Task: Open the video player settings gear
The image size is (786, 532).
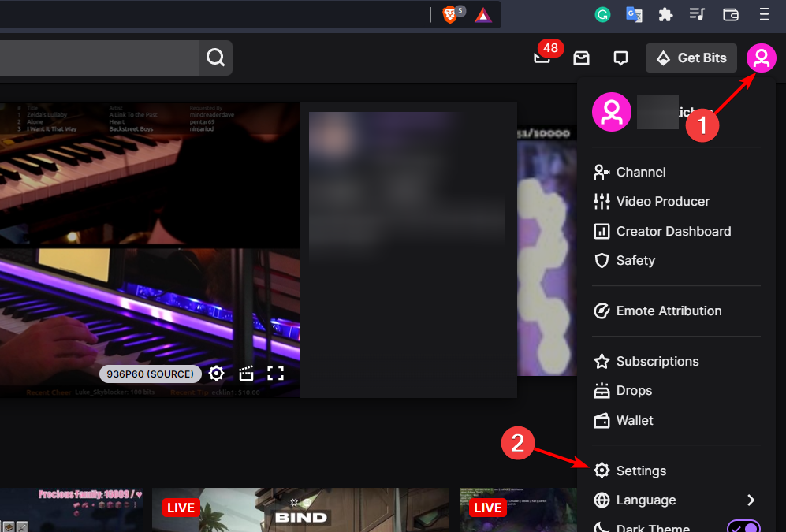Action: click(217, 374)
